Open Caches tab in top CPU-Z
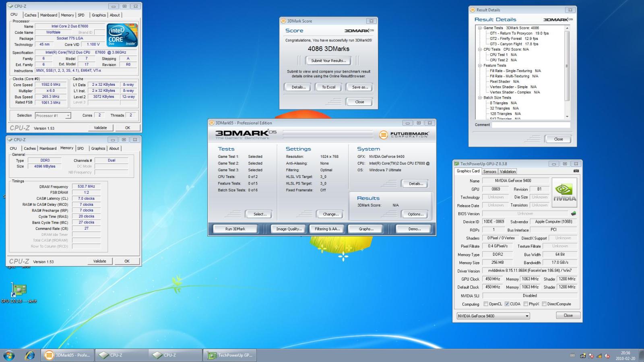 click(x=30, y=15)
